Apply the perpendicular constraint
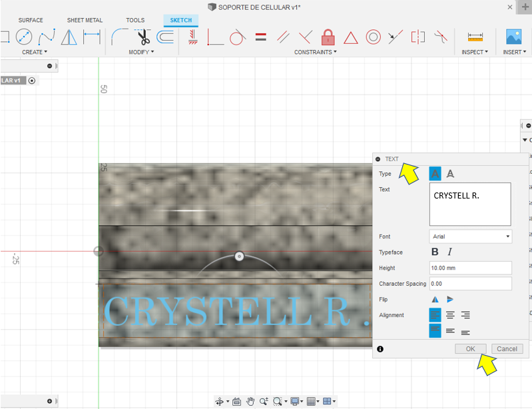 (x=306, y=37)
